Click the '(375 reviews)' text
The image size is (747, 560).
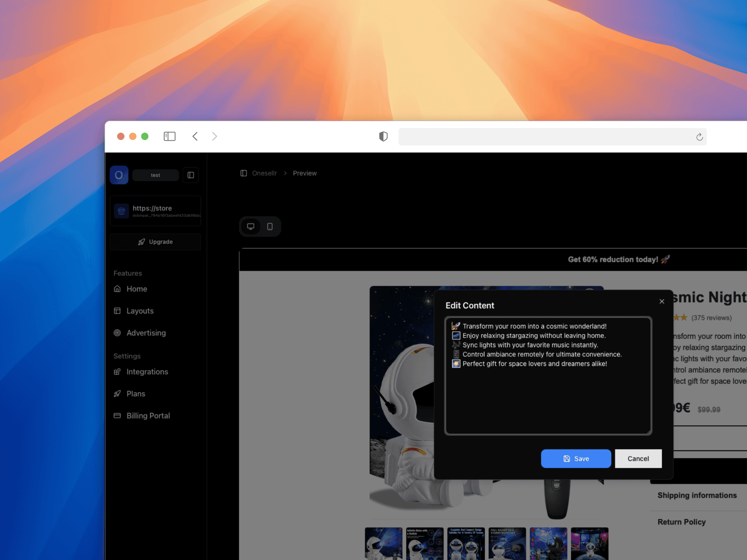pyautogui.click(x=711, y=318)
